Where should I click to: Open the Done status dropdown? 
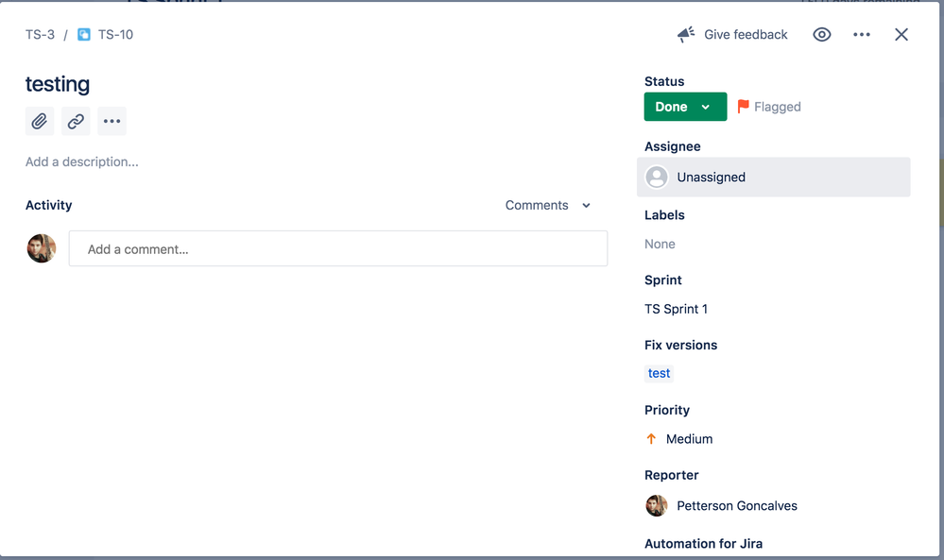[x=684, y=107]
